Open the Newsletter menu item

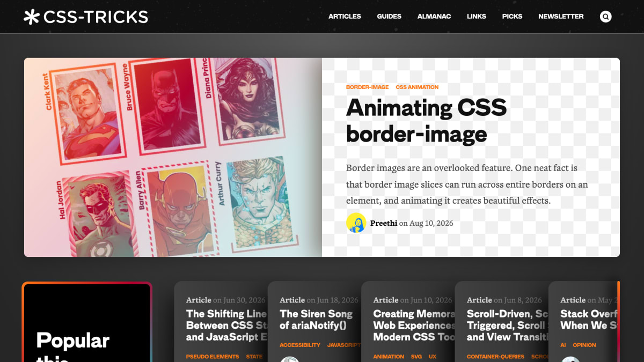click(x=561, y=17)
